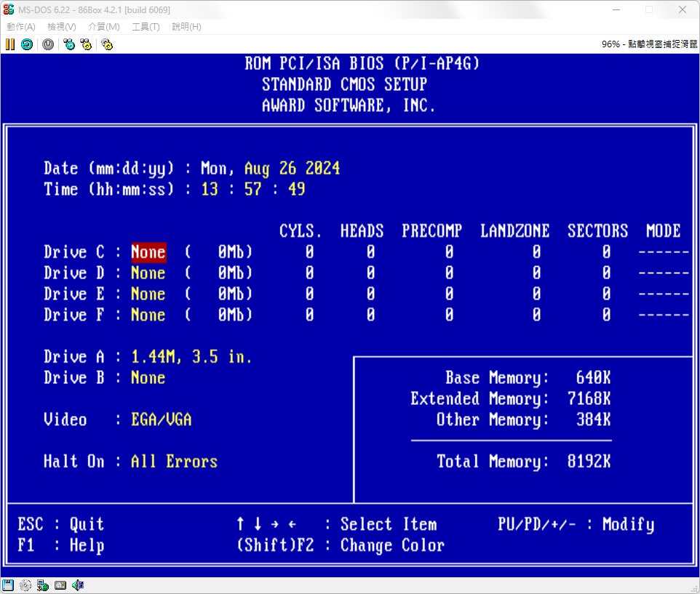The image size is (700, 594).
Task: Click the sound speaker status bar icon
Action: [78, 585]
